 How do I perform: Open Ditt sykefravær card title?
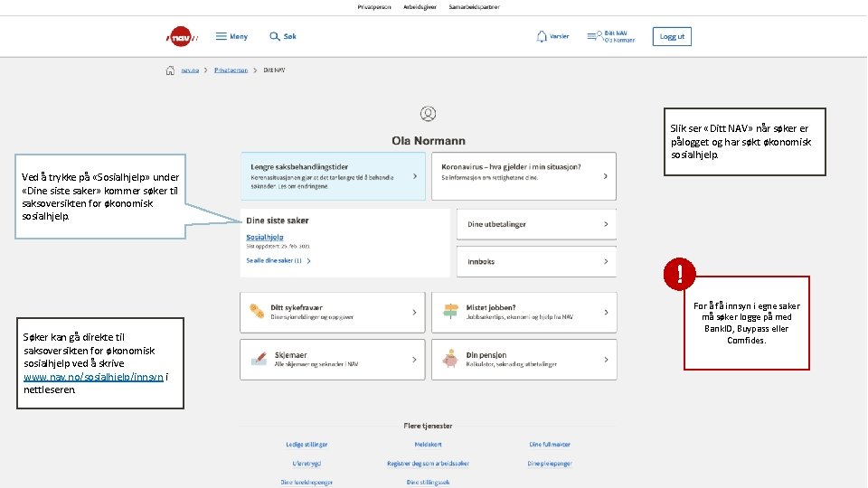click(x=297, y=307)
